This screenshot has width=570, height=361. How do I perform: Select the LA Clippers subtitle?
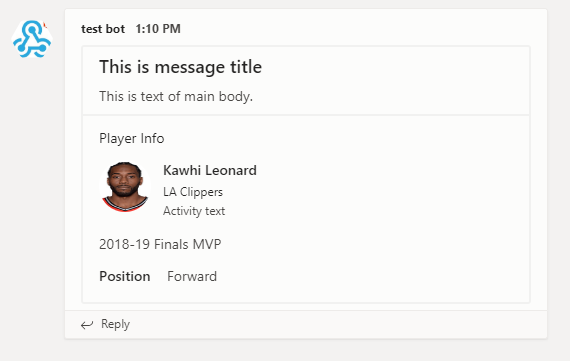pos(193,192)
